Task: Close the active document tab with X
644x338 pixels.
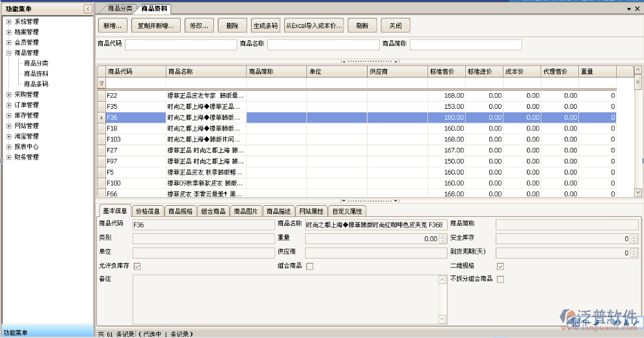Action: point(637,9)
